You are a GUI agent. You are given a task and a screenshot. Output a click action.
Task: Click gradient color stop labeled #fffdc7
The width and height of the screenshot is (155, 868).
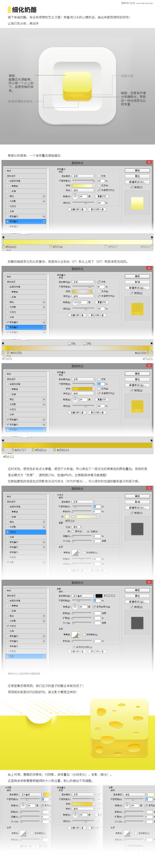tap(106, 247)
